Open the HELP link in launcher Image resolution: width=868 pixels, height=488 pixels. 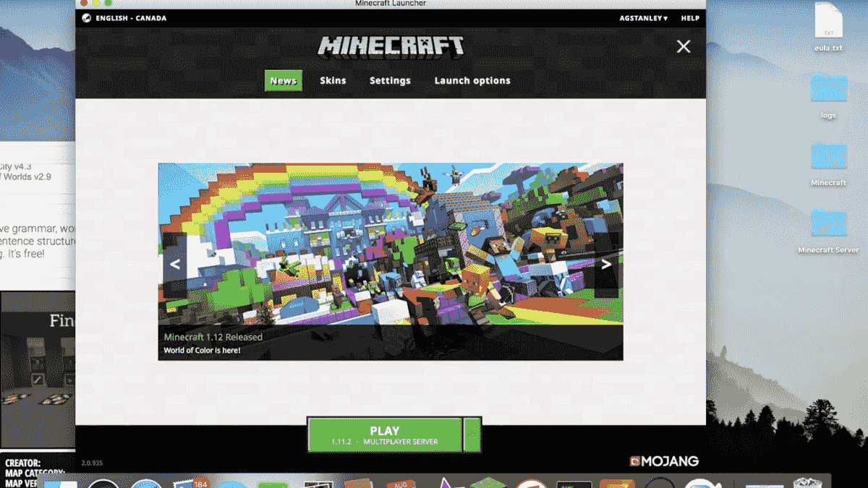[690, 18]
